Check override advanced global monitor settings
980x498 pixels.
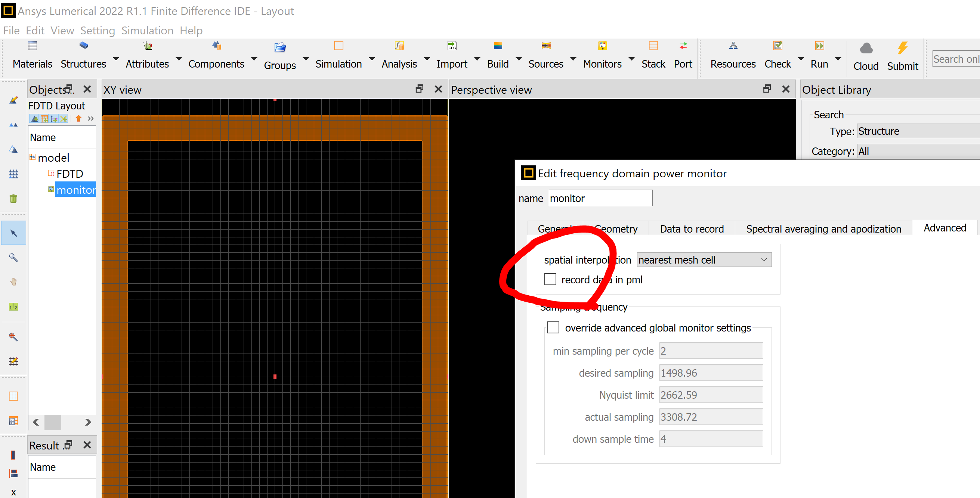pos(553,328)
